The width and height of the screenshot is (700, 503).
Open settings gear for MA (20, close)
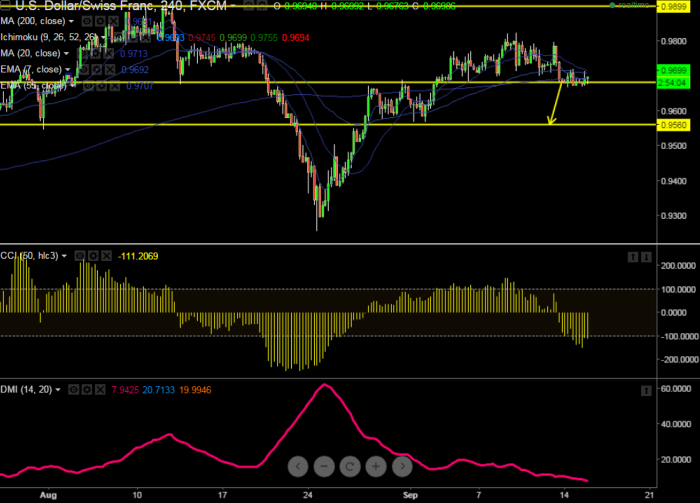[x=95, y=54]
